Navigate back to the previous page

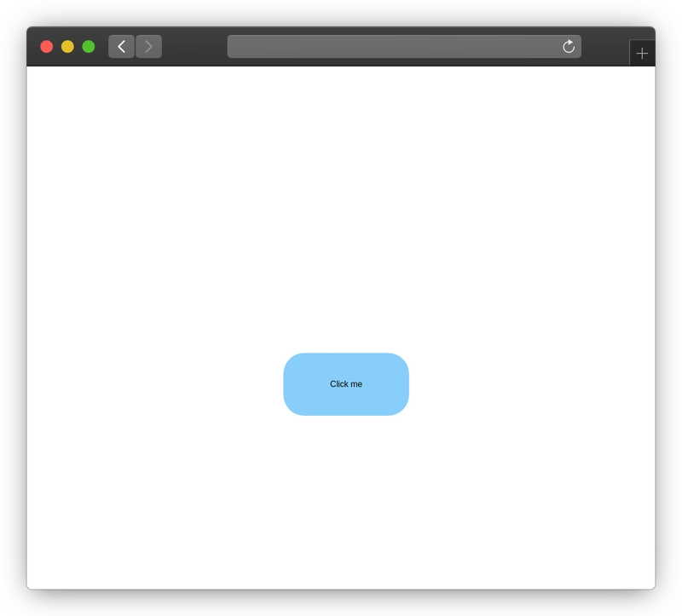pos(120,47)
